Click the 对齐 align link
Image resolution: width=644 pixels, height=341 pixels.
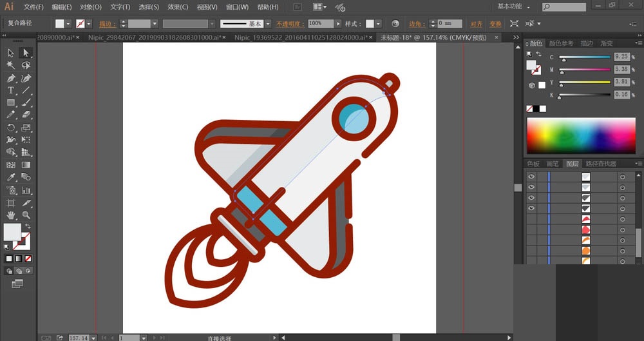[477, 24]
